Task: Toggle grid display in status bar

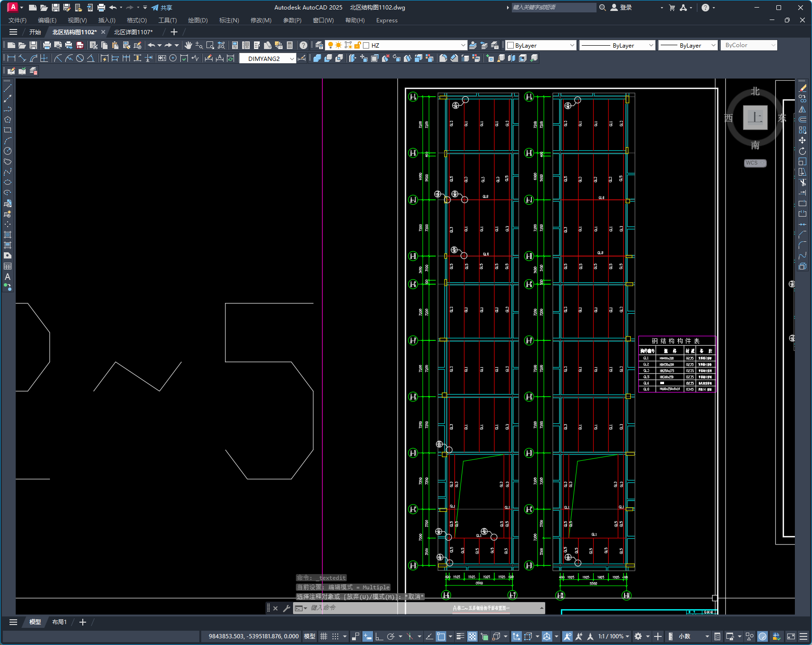Action: pos(324,636)
